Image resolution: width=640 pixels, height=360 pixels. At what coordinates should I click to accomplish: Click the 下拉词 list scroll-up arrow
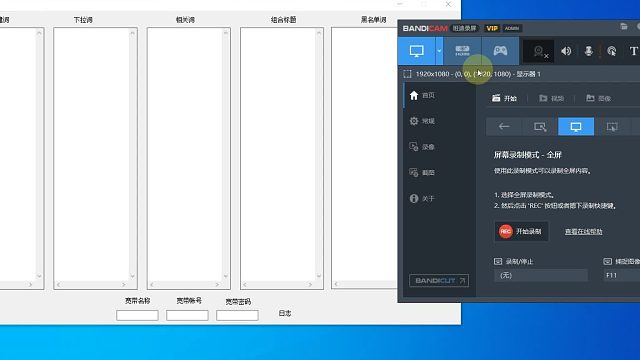132,33
